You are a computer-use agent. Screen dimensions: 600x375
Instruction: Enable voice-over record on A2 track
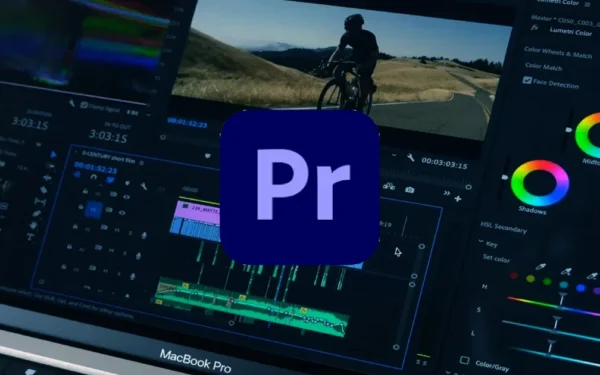139,256
